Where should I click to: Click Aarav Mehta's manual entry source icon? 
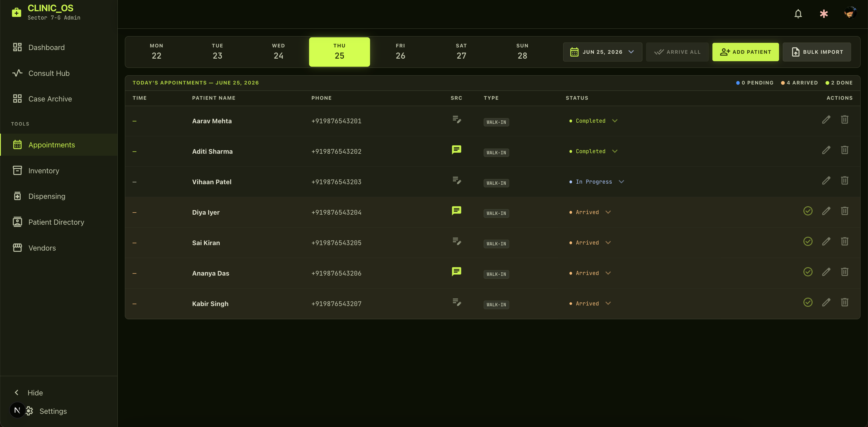[x=457, y=120]
